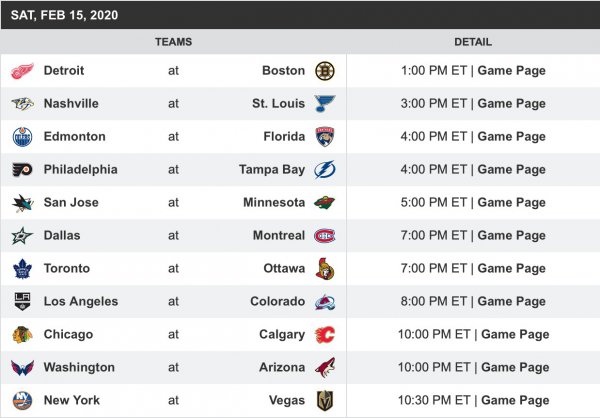Viewport: 600px width, 418px height.
Task: Click the Tampa Bay Lightning logo
Action: click(325, 170)
